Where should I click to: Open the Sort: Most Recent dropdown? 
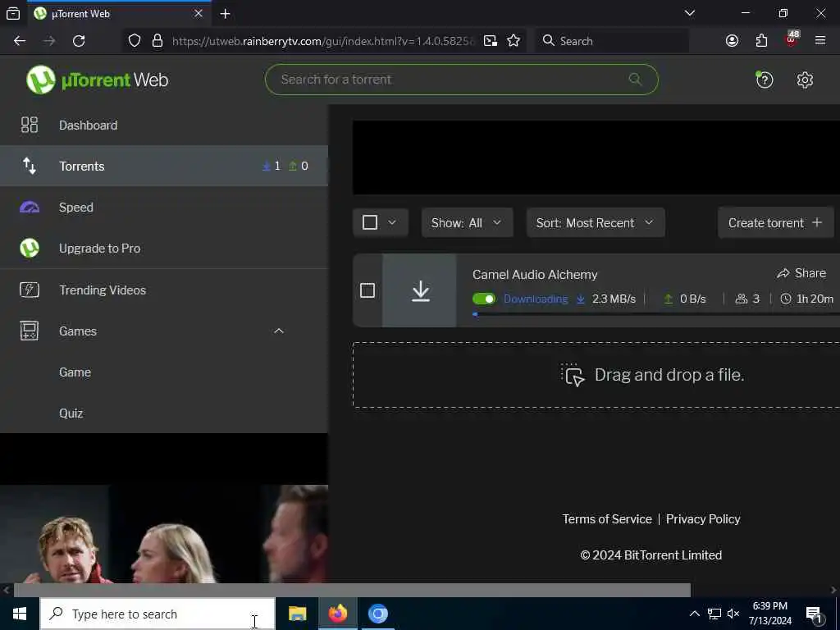(596, 222)
